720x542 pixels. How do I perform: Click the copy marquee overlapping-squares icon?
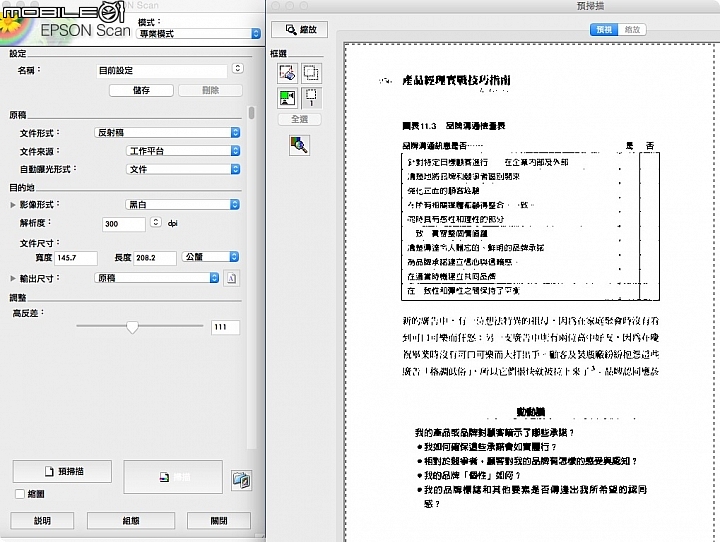pos(311,73)
